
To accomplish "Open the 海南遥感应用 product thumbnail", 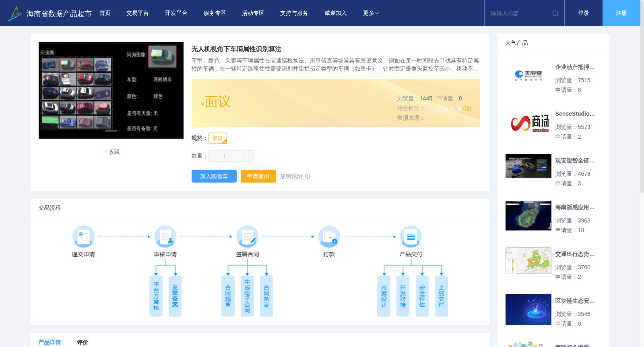I will [x=528, y=216].
